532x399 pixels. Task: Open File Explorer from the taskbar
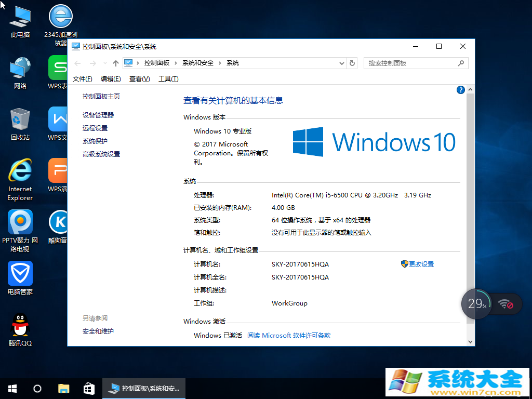tap(63, 389)
